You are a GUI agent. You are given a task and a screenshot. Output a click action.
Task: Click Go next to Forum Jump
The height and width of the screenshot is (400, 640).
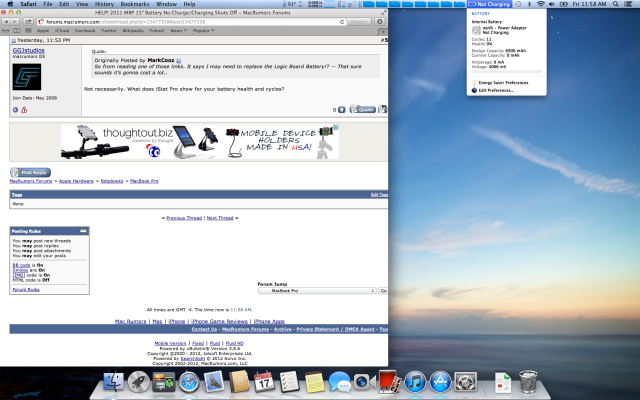pyautogui.click(x=383, y=291)
